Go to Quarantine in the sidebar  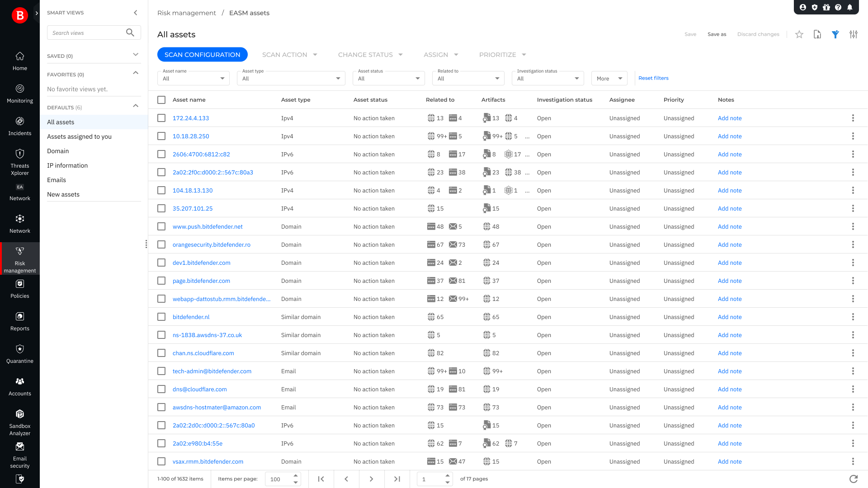coord(19,354)
